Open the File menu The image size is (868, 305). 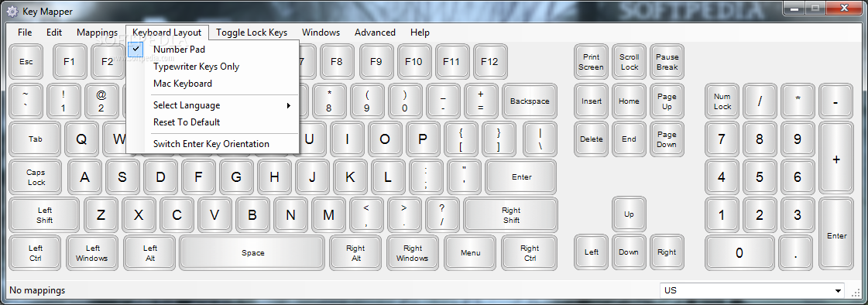pos(25,32)
